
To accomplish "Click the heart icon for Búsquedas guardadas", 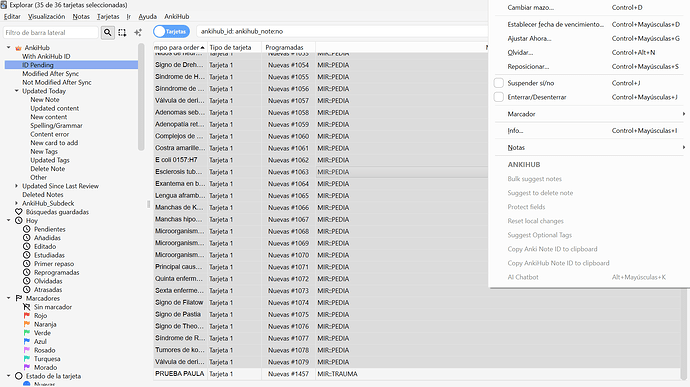I will point(18,212).
